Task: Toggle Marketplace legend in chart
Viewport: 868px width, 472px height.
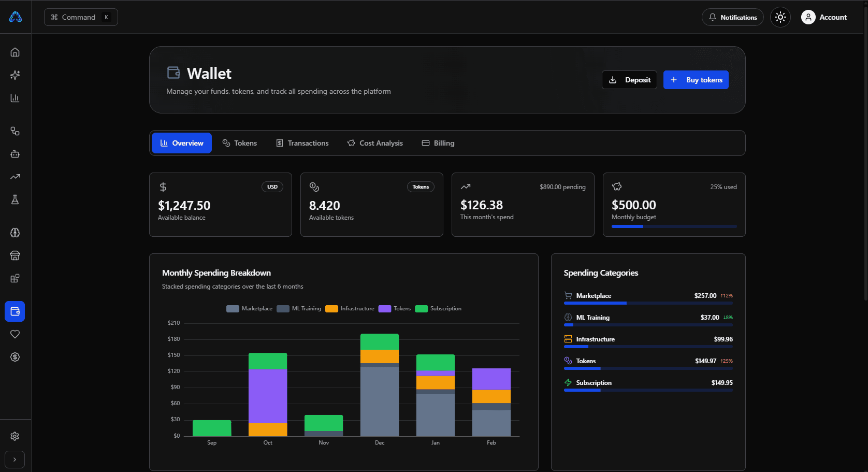Action: click(250, 309)
